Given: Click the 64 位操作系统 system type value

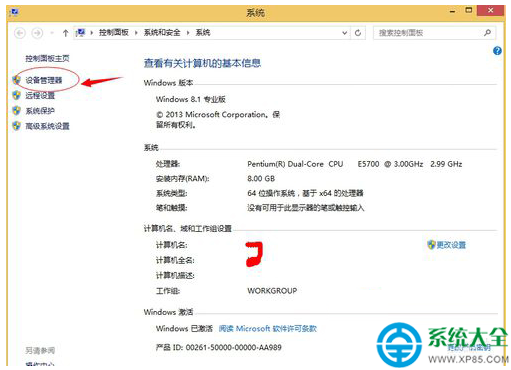Looking at the screenshot, I should [305, 193].
